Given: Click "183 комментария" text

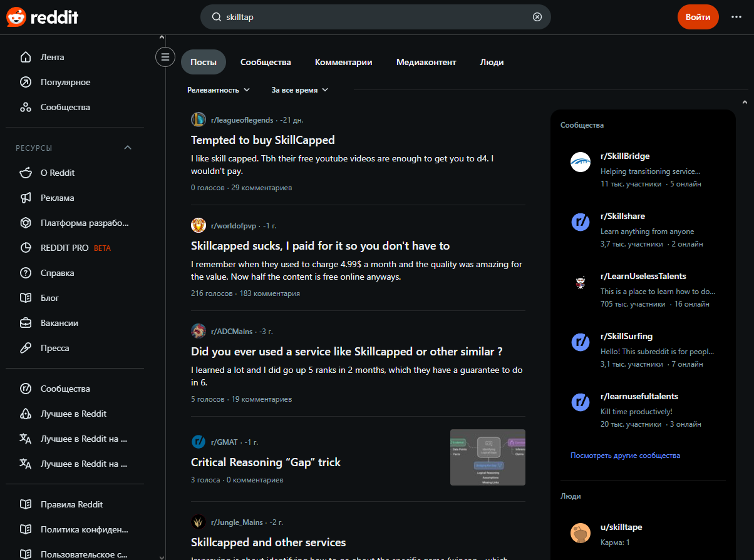Looking at the screenshot, I should [269, 293].
